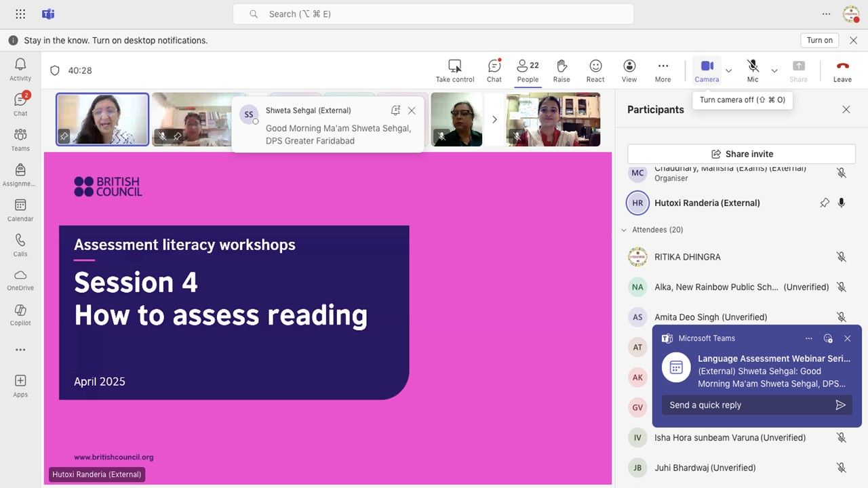This screenshot has width=868, height=488.
Task: Open Copilot from the left sidebar
Action: point(20,314)
